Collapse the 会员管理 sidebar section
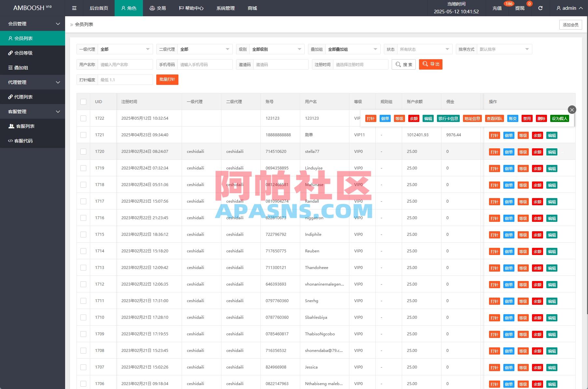This screenshot has height=389, width=588. [33, 23]
